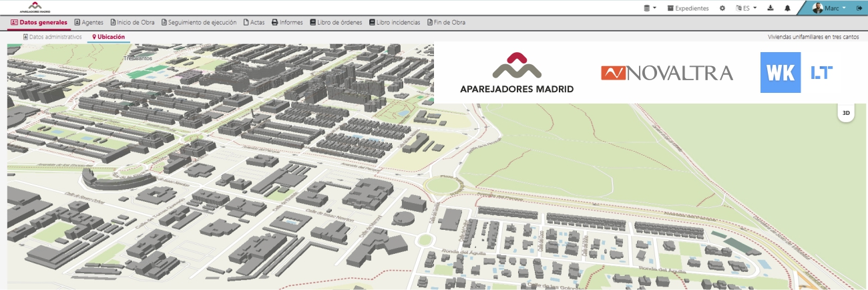Viewport: 868px width, 290px height.
Task: Switch to the Actas tab
Action: pos(254,23)
